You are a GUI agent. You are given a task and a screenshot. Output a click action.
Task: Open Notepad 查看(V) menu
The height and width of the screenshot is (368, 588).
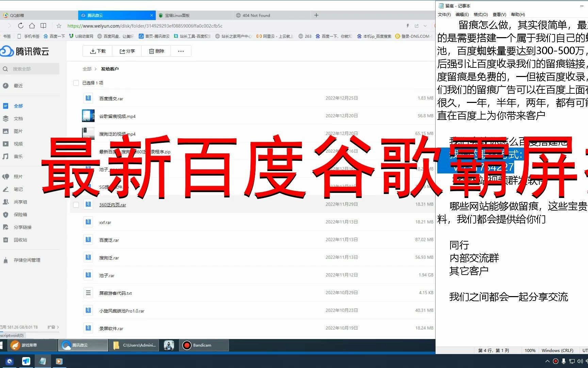click(x=500, y=14)
